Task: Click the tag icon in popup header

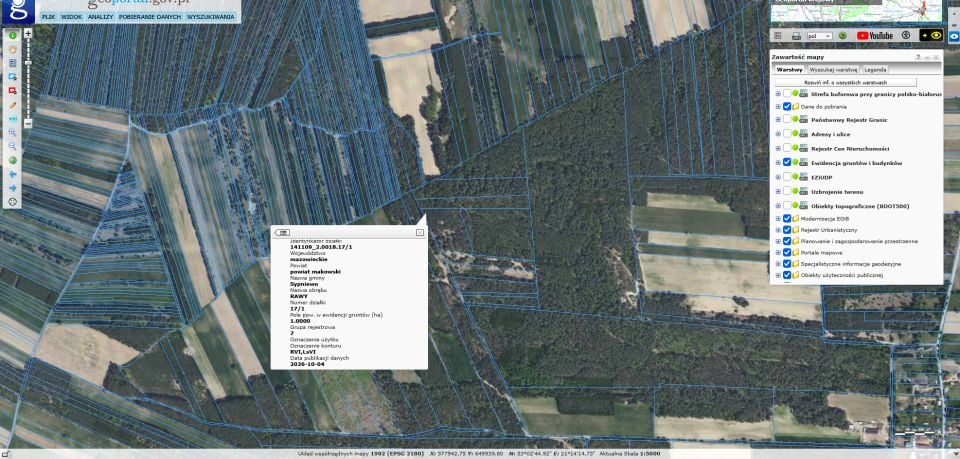Action: pyautogui.click(x=282, y=232)
